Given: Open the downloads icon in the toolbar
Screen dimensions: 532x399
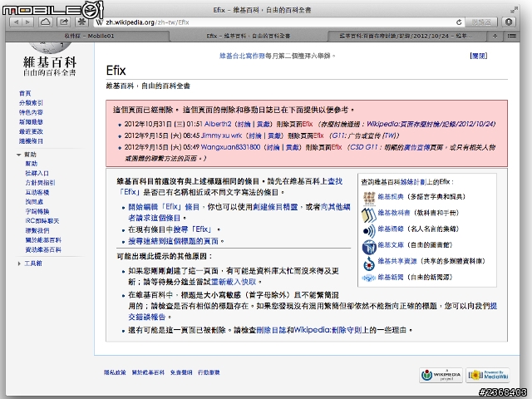Looking at the screenshot, I should pos(509,22).
